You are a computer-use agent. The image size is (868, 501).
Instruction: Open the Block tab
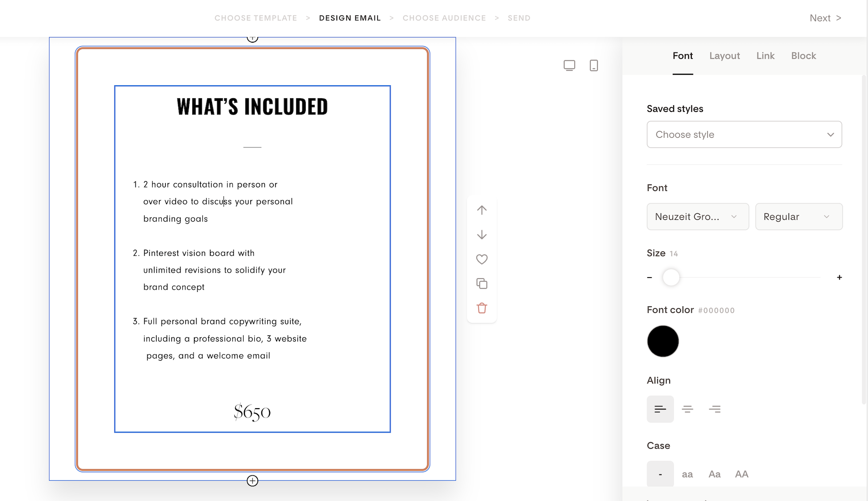803,56
